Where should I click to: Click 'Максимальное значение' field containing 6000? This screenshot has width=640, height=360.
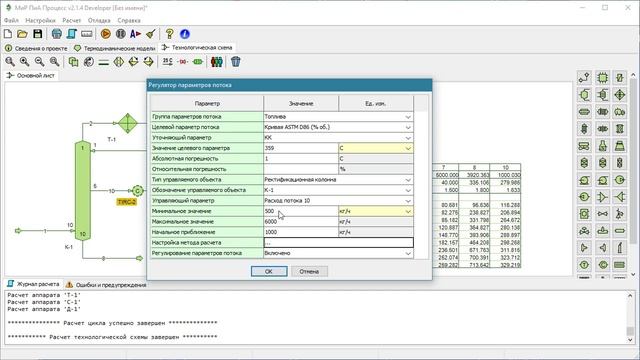click(300, 222)
